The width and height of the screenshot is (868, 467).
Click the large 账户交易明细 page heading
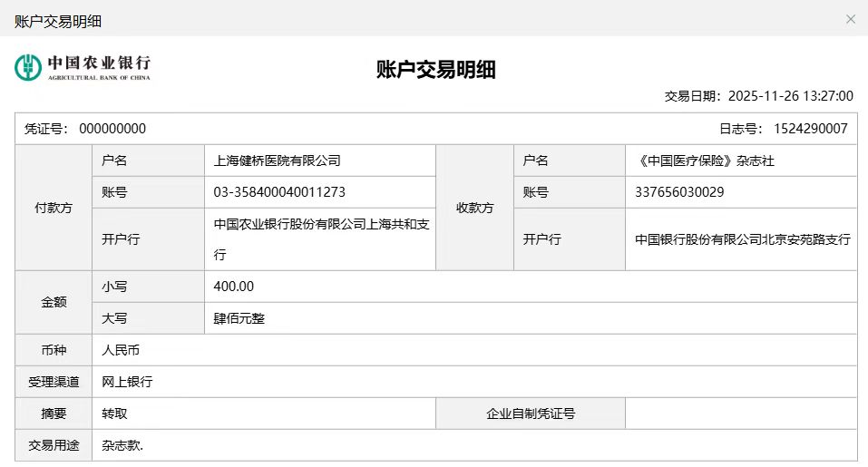click(x=435, y=70)
